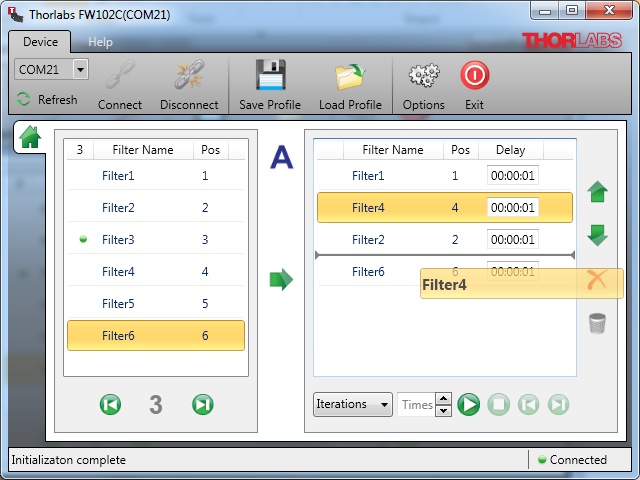Viewport: 640px width, 480px height.
Task: Go to previous filter position in left panel
Action: pyautogui.click(x=110, y=404)
